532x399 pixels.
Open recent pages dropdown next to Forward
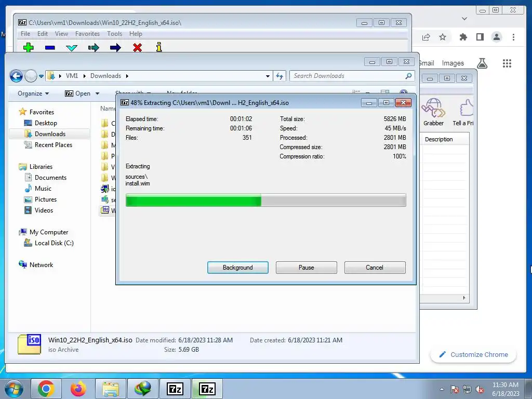pyautogui.click(x=41, y=76)
